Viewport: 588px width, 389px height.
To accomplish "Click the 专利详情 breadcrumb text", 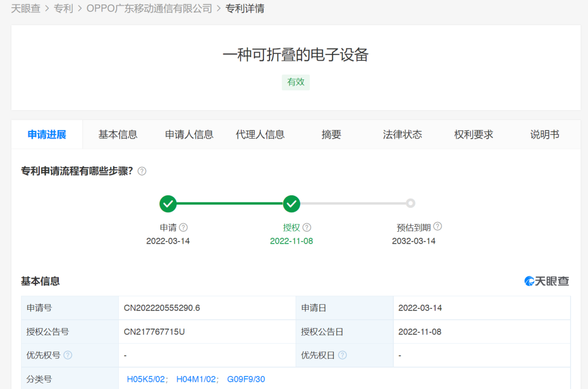I will (x=245, y=8).
